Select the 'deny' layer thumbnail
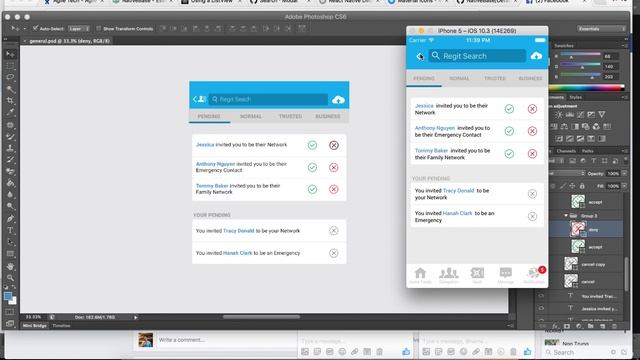The height and width of the screenshot is (360, 640). 578,229
